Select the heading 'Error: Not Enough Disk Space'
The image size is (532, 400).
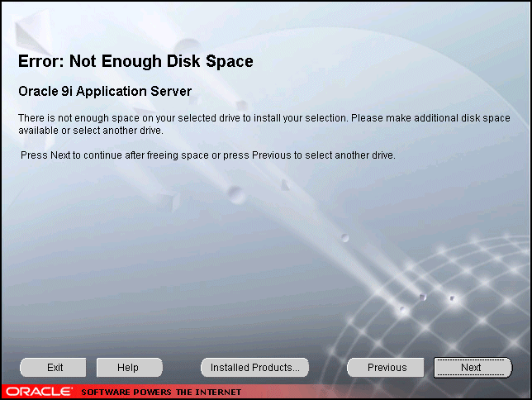point(135,61)
